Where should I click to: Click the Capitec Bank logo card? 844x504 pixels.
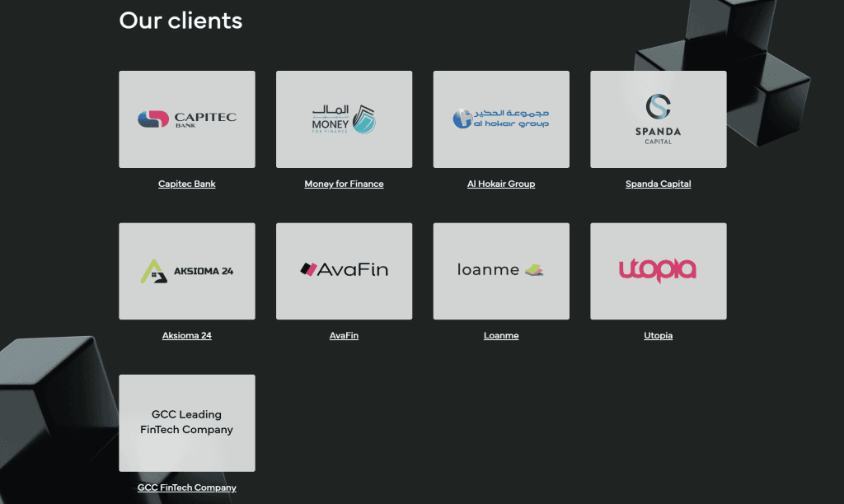187,119
